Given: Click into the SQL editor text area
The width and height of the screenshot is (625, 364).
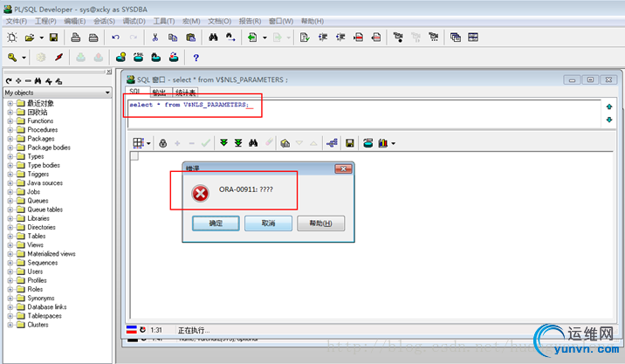Looking at the screenshot, I should coord(364,114).
